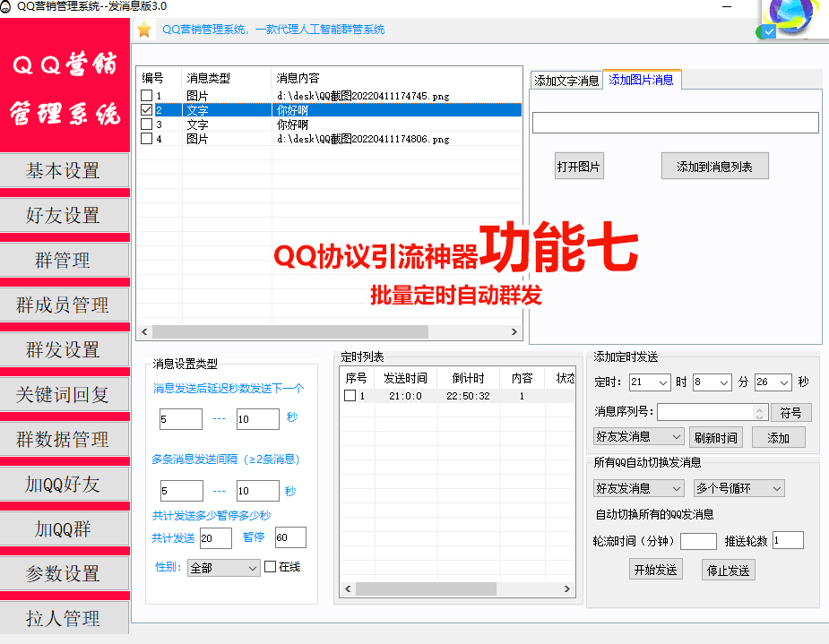
Task: Click the 打开图片 button
Action: pos(579,167)
